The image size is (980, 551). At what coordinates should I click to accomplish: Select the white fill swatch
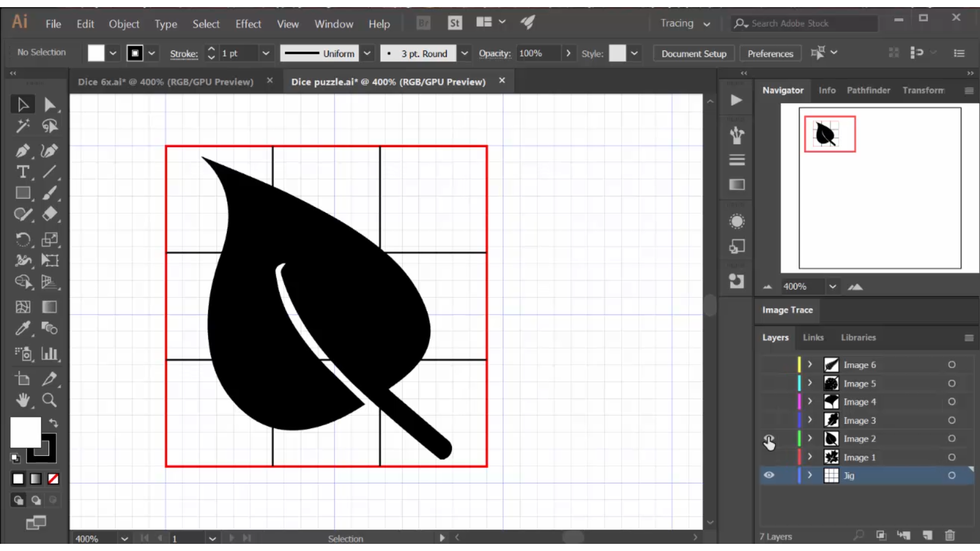coord(26,432)
